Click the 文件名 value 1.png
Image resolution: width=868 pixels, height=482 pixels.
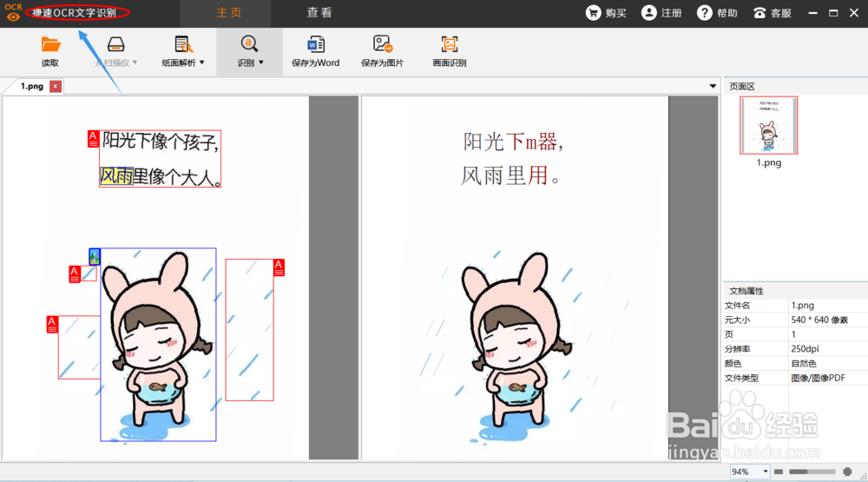coord(803,306)
